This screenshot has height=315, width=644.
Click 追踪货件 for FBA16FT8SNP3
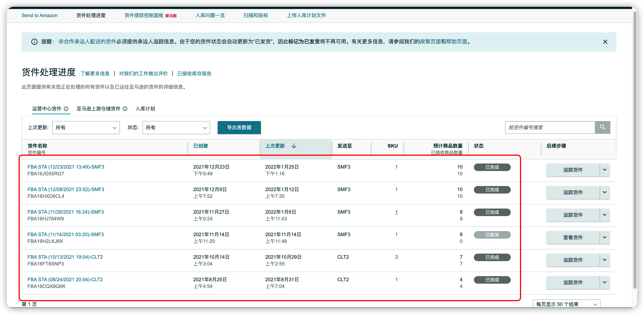[x=573, y=260]
